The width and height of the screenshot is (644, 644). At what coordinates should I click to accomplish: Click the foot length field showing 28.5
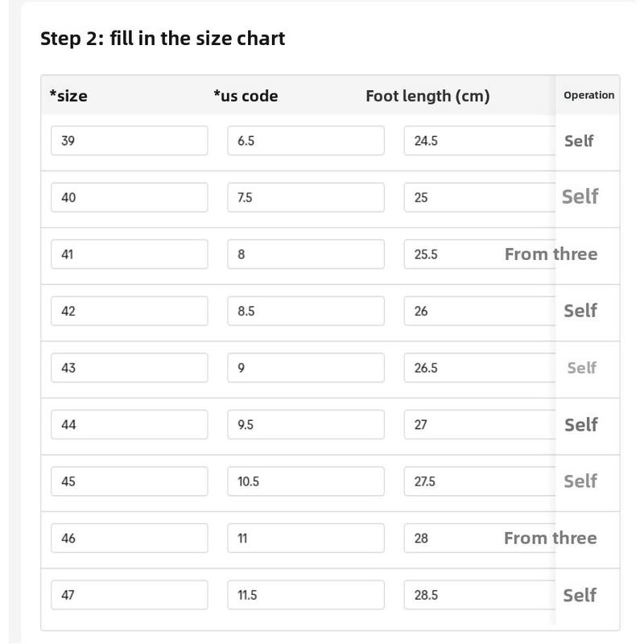[479, 595]
